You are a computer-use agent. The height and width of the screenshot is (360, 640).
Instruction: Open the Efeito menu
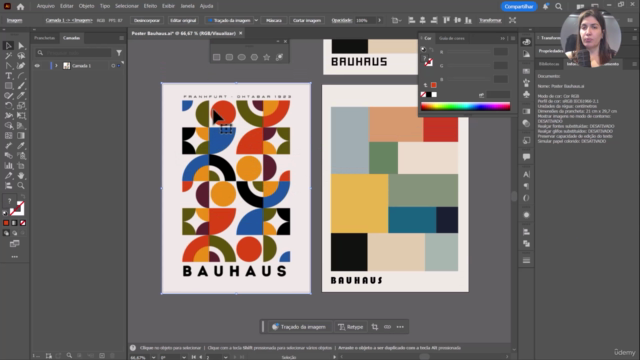pos(150,6)
